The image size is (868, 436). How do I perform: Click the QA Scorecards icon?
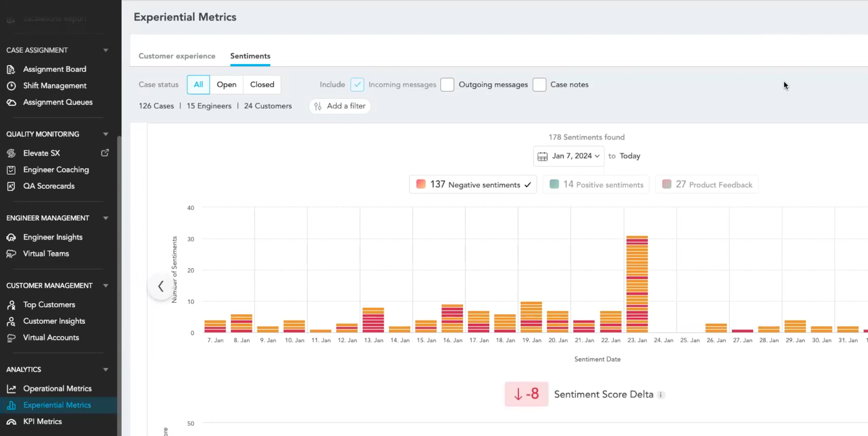tap(11, 186)
